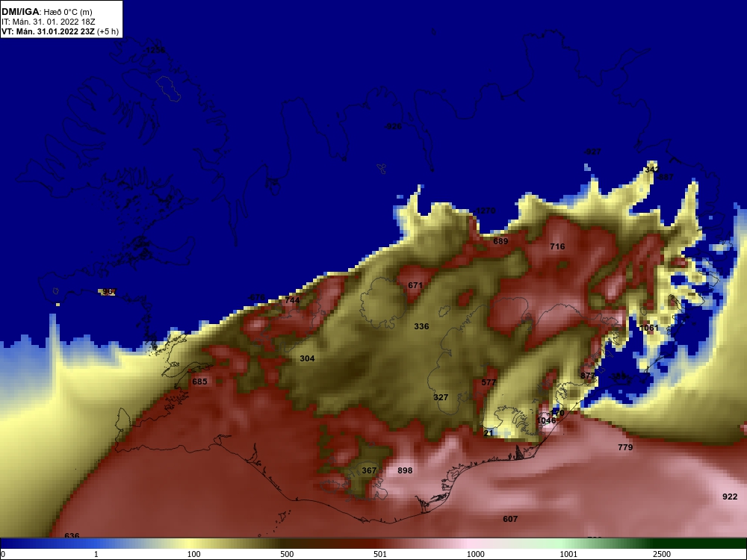747x560 pixels.
Task: Click the map value '-676'
Action: click(256, 298)
